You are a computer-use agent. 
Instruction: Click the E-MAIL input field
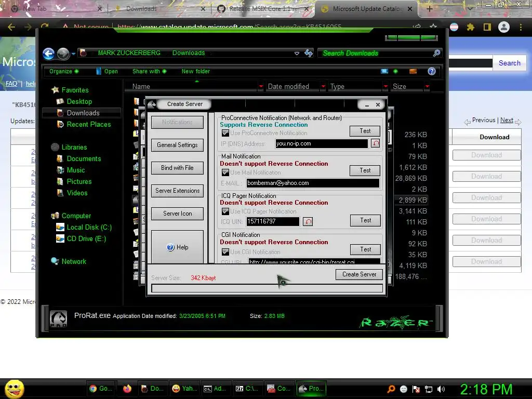pyautogui.click(x=312, y=183)
